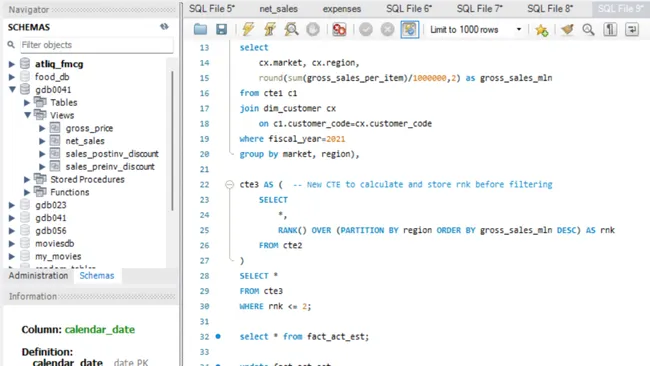Expand Tables under gdb0041

click(x=27, y=102)
